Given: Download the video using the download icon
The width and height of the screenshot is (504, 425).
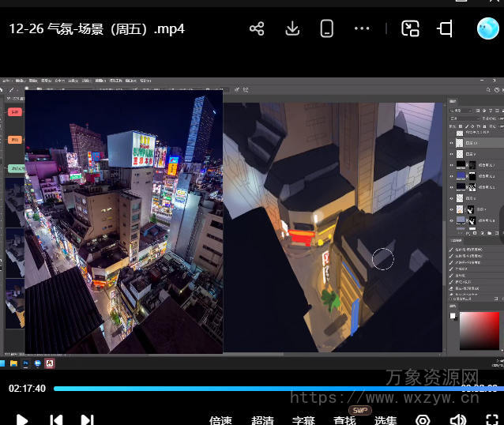Looking at the screenshot, I should click(x=292, y=29).
